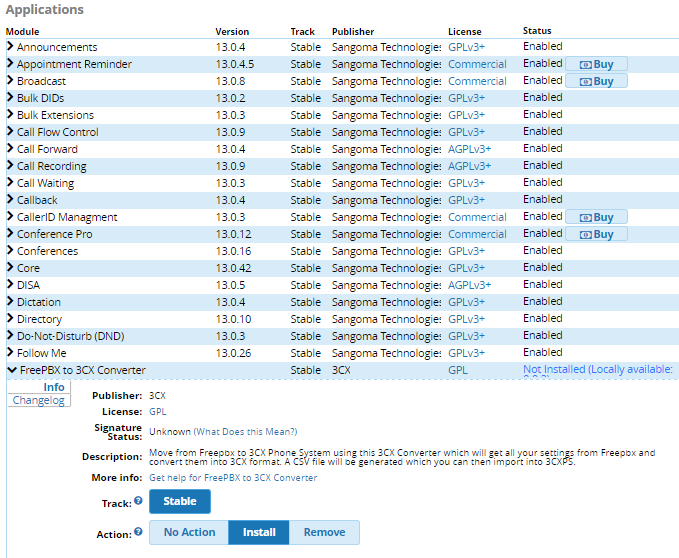Screen dimensions: 679x558
Task: Click the Publisher column header
Action: tap(353, 32)
